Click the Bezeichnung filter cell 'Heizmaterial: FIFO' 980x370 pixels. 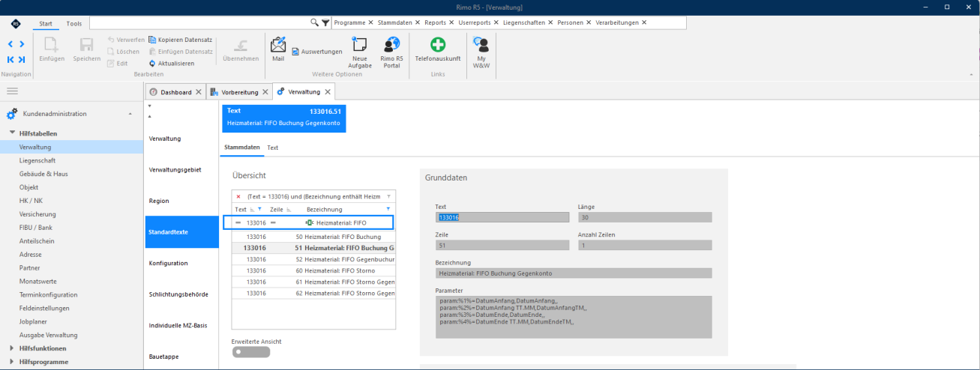click(x=346, y=222)
